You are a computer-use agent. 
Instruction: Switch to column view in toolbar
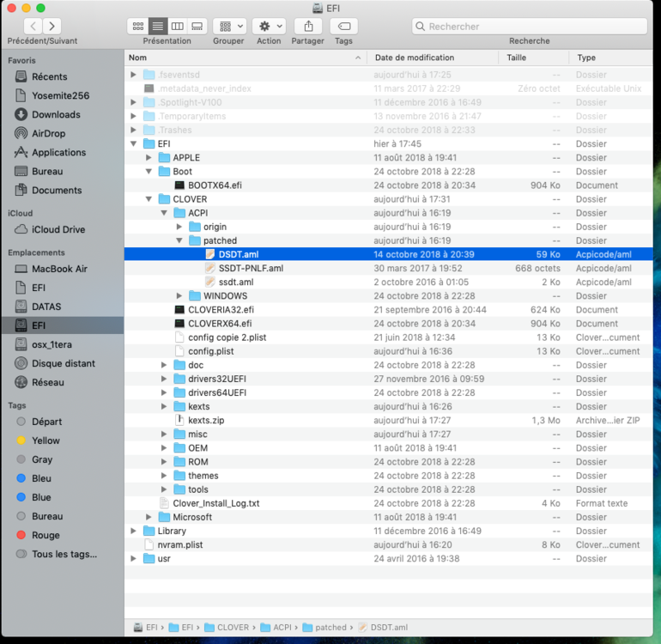click(x=177, y=27)
